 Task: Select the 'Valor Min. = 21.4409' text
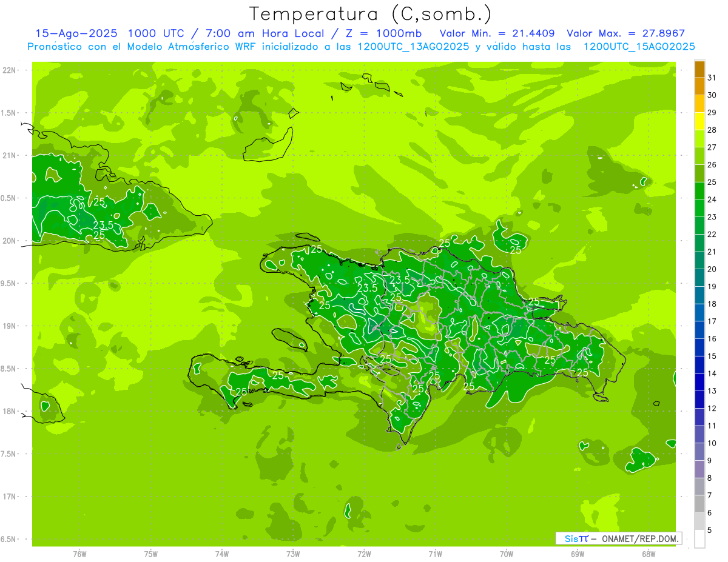pyautogui.click(x=497, y=33)
